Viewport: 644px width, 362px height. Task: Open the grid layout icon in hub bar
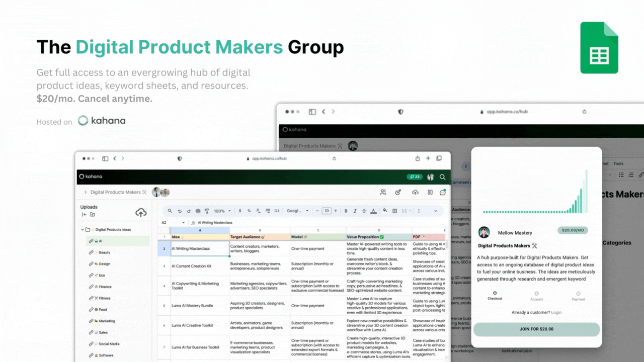pyautogui.click(x=430, y=192)
